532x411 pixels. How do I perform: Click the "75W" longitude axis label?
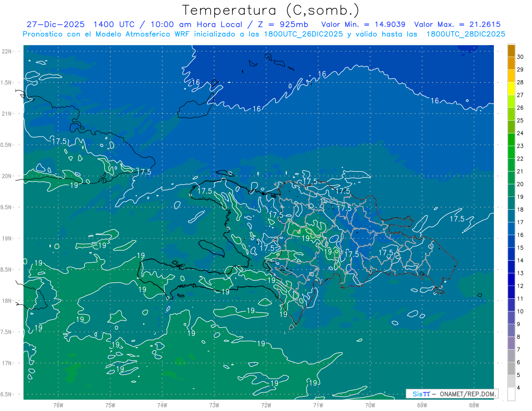click(110, 405)
